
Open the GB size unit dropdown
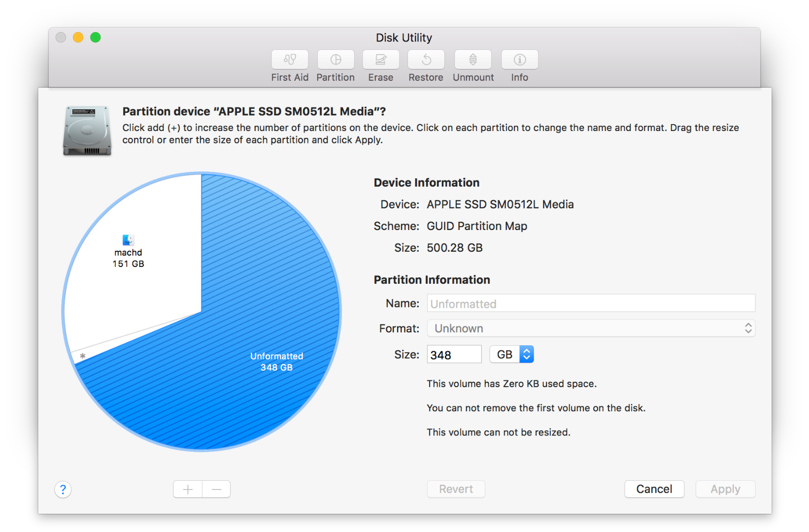pyautogui.click(x=511, y=354)
